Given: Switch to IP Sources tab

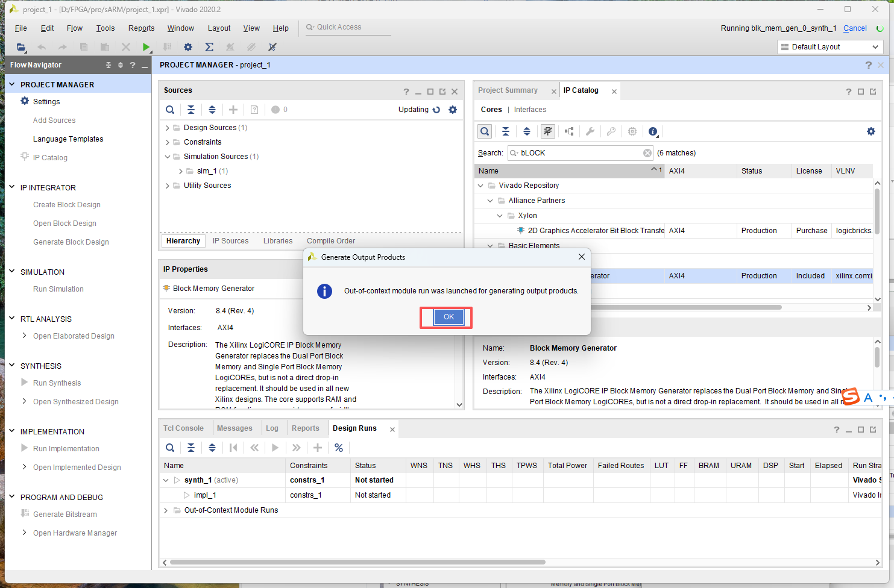Looking at the screenshot, I should [x=230, y=241].
